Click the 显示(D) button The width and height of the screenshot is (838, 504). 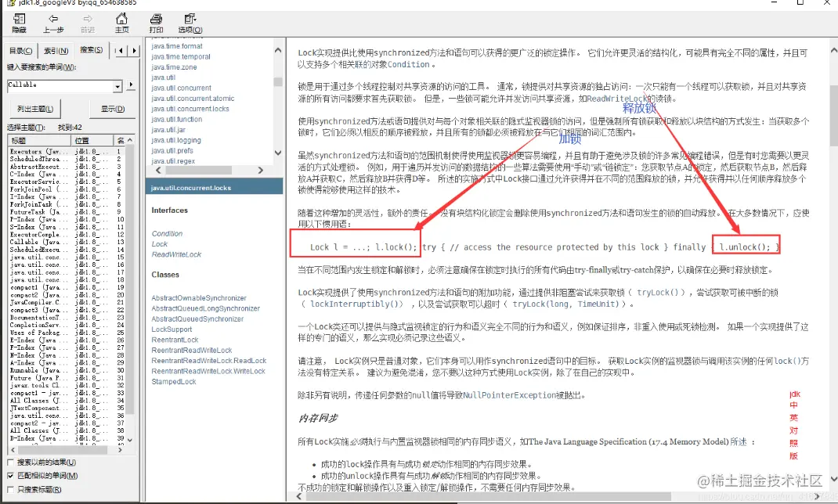[113, 109]
